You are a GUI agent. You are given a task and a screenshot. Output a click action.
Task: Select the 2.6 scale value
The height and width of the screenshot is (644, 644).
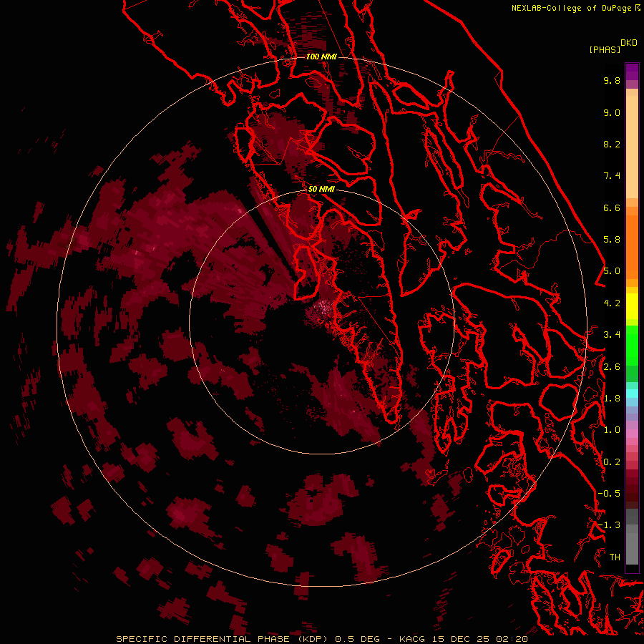pos(612,366)
